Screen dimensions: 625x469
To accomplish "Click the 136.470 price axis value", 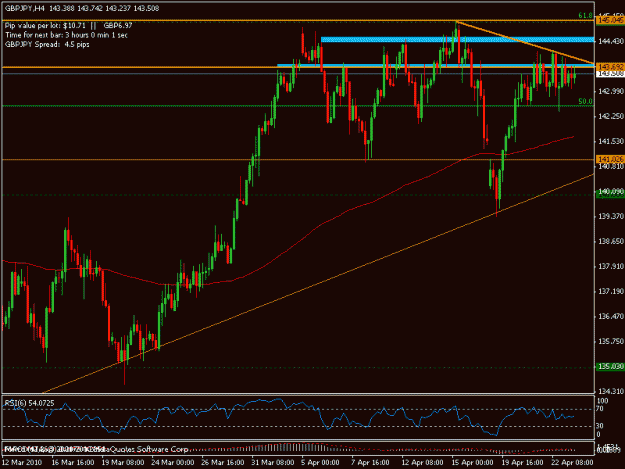I will click(x=610, y=316).
